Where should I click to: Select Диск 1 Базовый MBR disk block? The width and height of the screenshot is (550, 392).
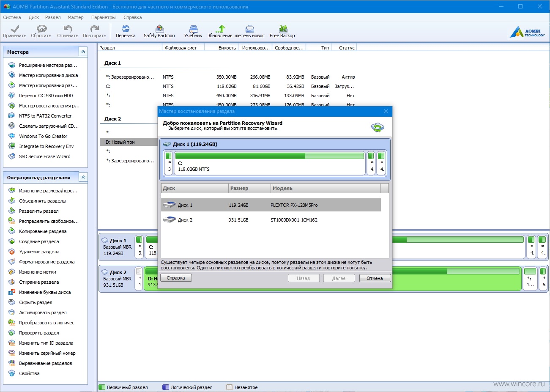[x=117, y=247]
